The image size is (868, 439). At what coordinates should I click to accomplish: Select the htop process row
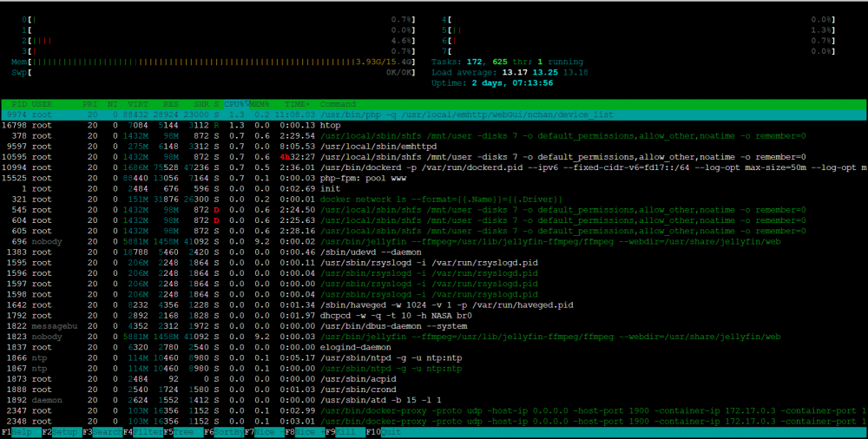click(x=434, y=125)
